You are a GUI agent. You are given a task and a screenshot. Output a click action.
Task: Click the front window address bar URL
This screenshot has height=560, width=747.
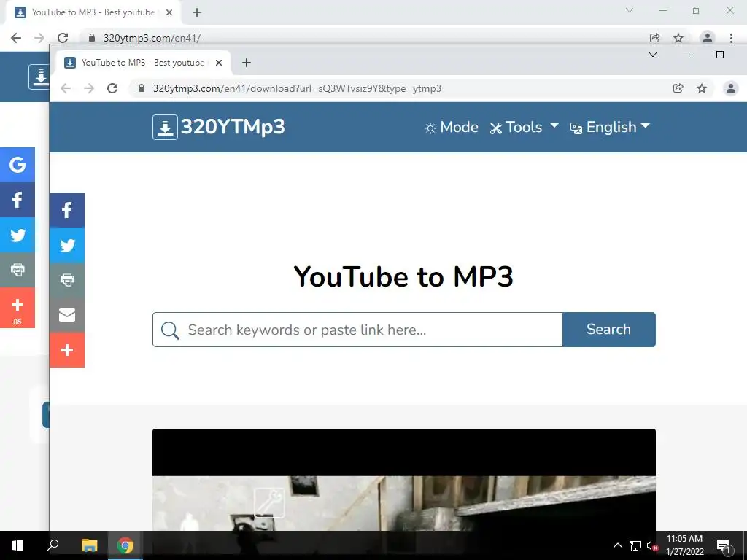[297, 88]
